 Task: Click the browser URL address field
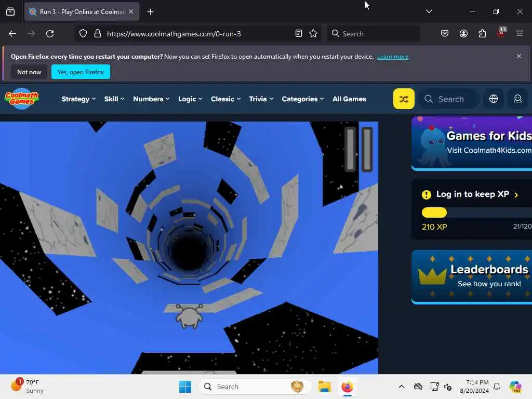click(x=198, y=34)
